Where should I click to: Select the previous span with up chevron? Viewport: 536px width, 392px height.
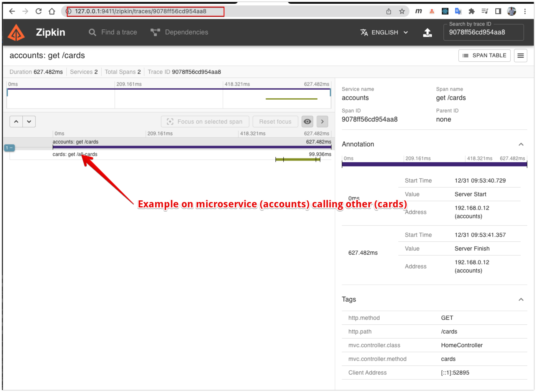(16, 122)
